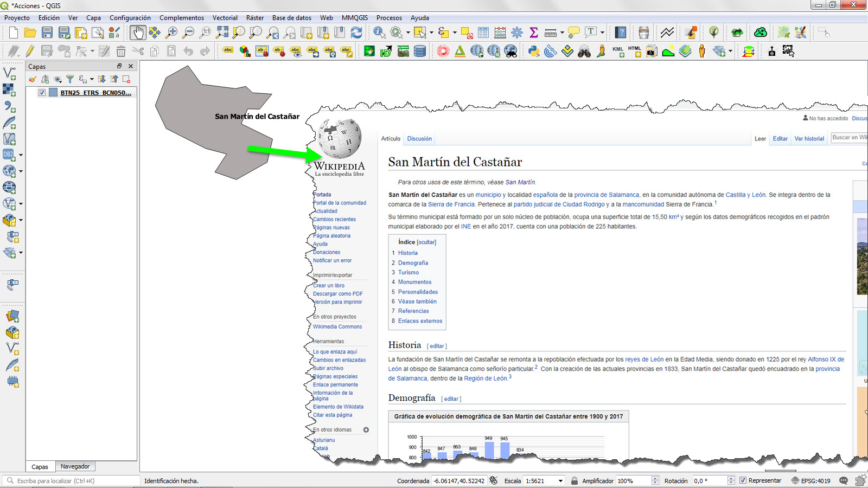
Task: Open the vertex tool dropdown arrow
Action: 92,52
